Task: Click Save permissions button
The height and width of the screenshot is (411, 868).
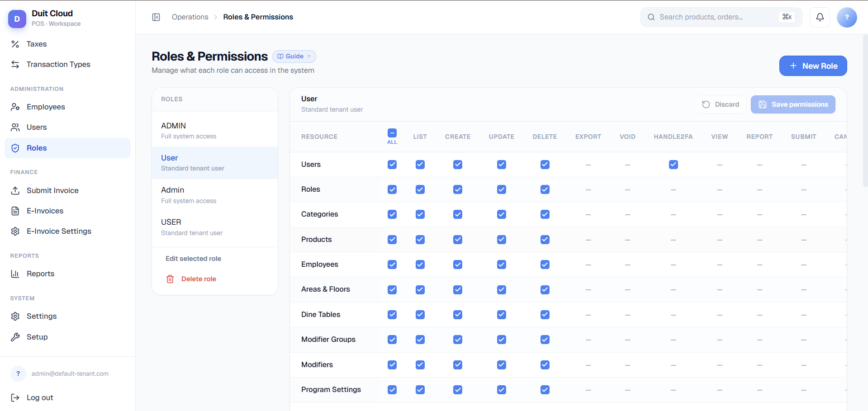Action: (793, 104)
